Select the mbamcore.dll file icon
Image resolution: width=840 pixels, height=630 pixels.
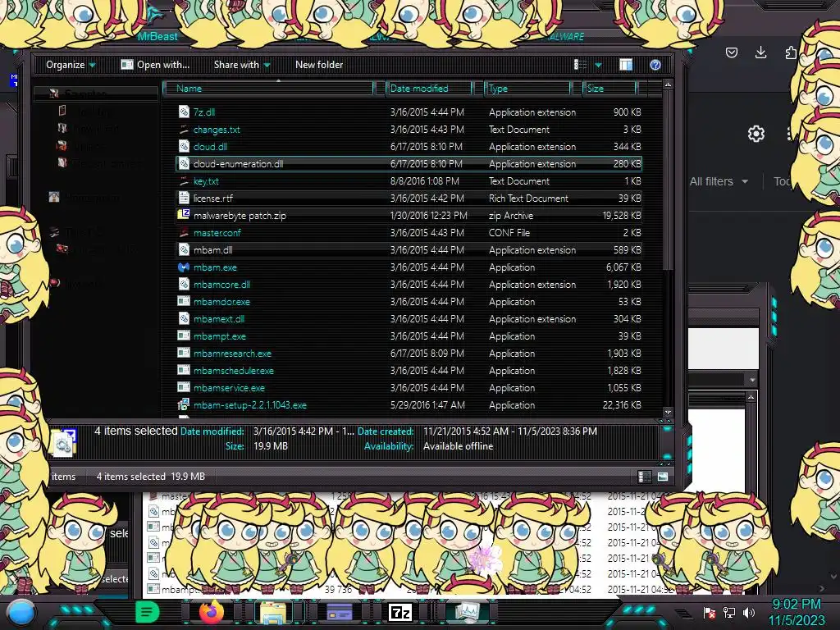tap(184, 284)
